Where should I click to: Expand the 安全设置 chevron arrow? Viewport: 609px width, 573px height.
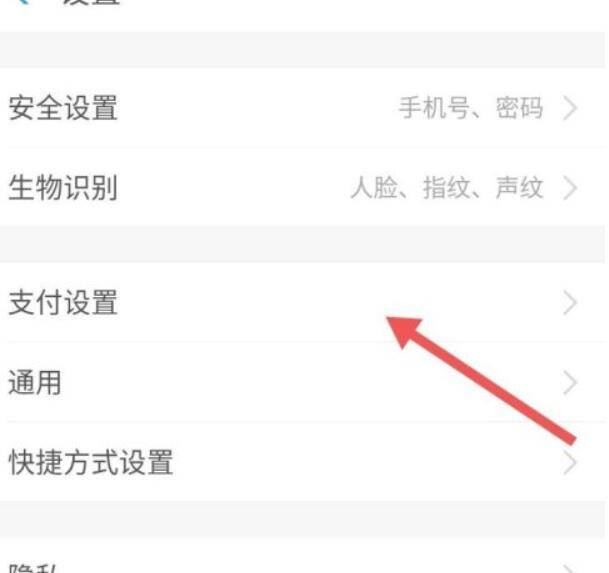pos(570,108)
